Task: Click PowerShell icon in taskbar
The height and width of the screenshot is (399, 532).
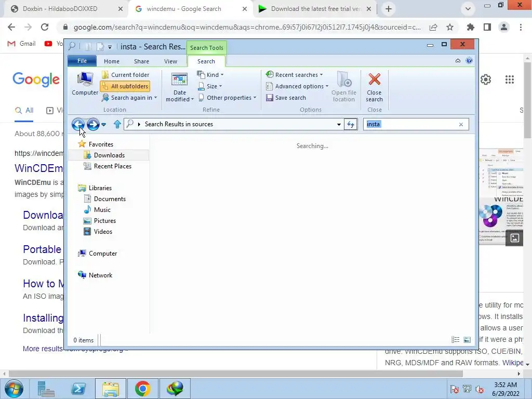Action: pos(78,389)
